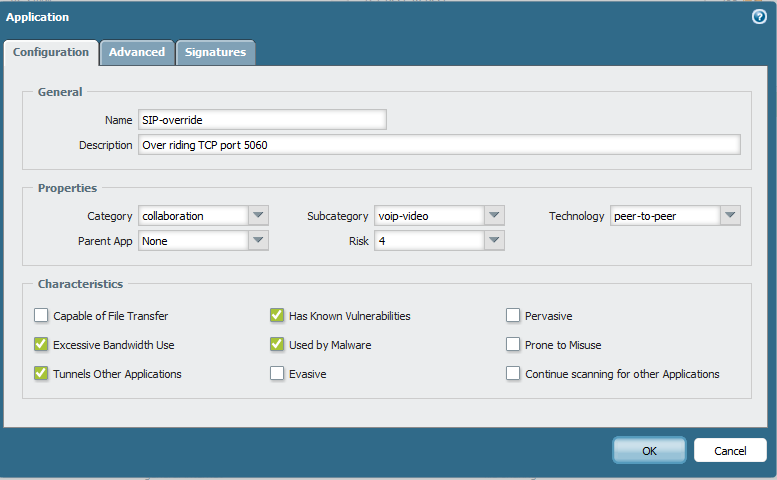This screenshot has height=480, width=777.
Task: Open the Signatures tab
Action: coord(215,53)
